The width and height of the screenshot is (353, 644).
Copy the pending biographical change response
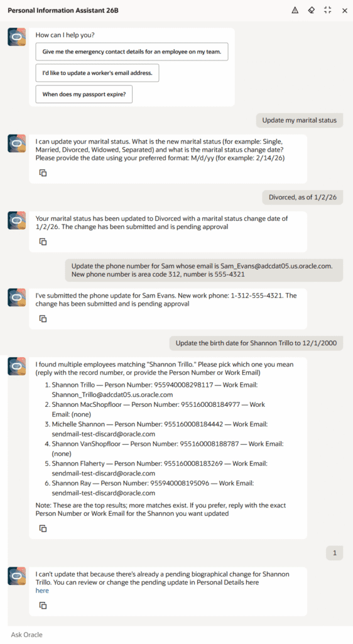43,605
